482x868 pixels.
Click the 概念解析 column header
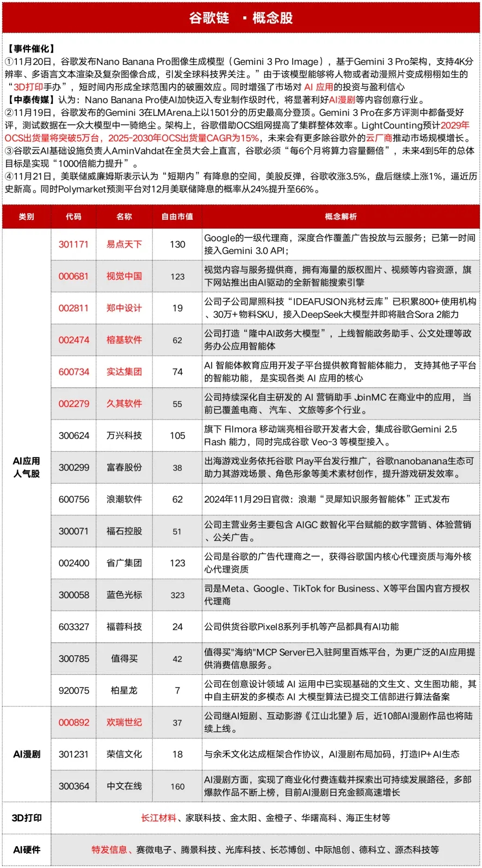(x=341, y=217)
